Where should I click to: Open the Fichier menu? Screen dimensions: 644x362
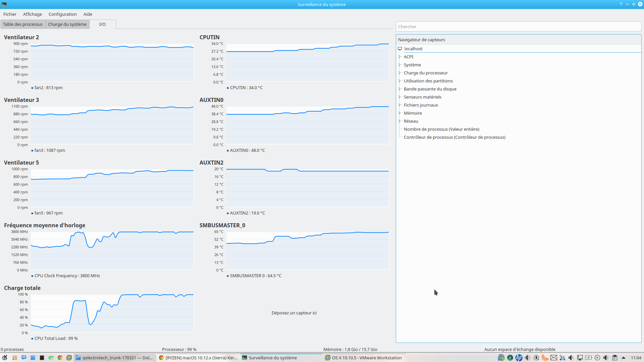click(10, 14)
